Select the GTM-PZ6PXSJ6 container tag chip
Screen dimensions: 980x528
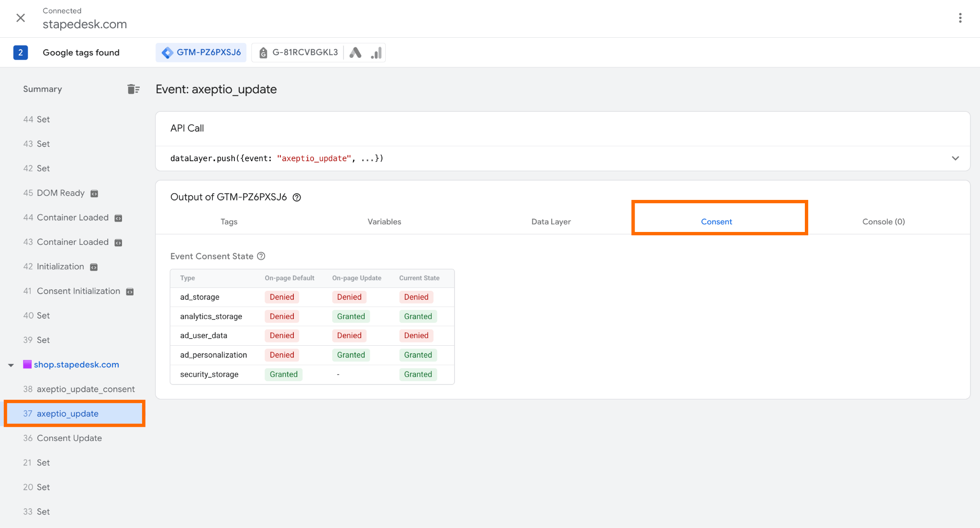[x=201, y=53]
